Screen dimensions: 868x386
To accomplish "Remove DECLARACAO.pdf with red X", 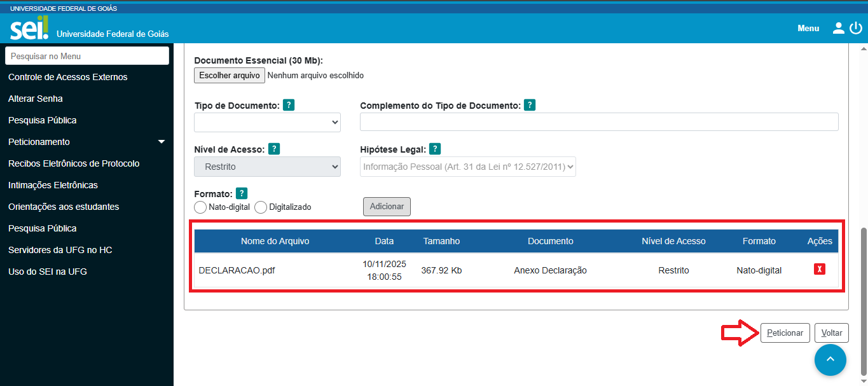I will [820, 269].
